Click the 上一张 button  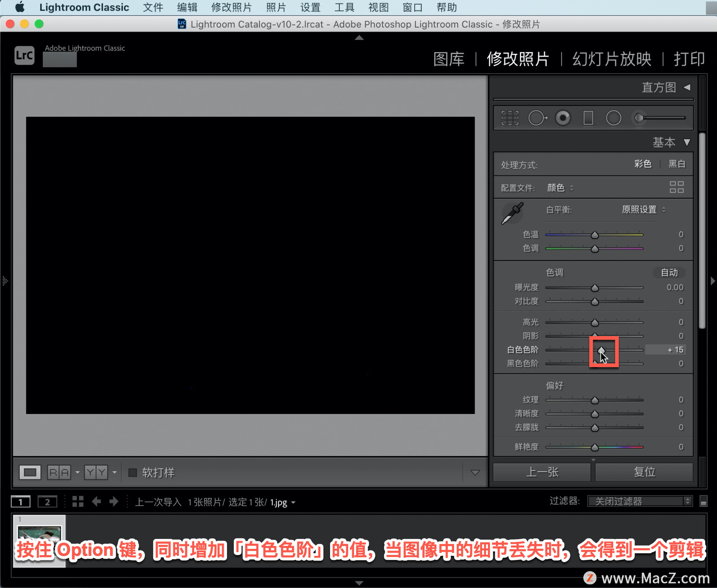(542, 472)
